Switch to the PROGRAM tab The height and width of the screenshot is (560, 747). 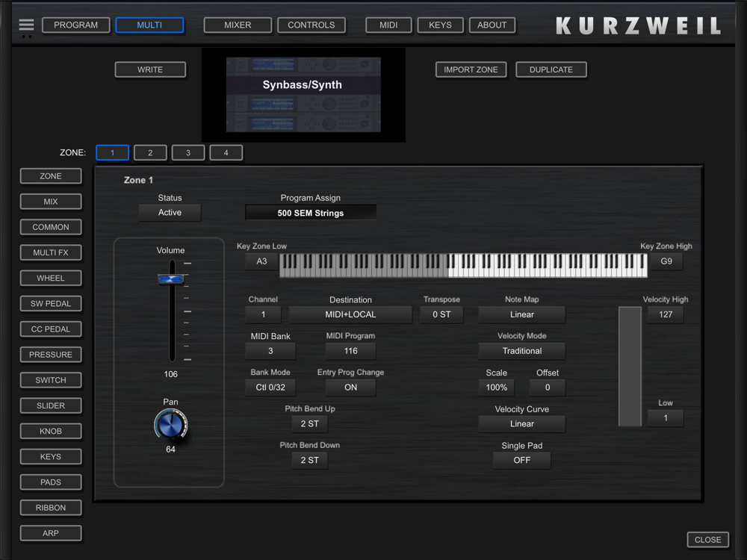75,25
